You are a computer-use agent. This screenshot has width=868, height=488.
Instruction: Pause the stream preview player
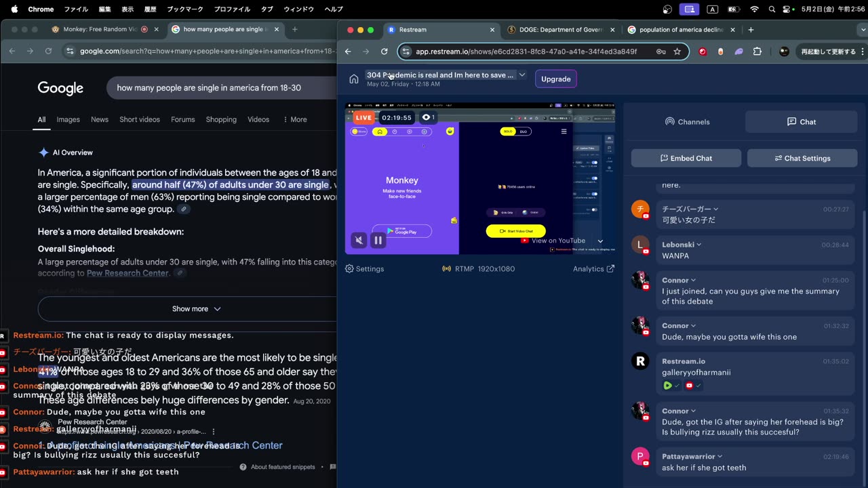[x=378, y=240]
